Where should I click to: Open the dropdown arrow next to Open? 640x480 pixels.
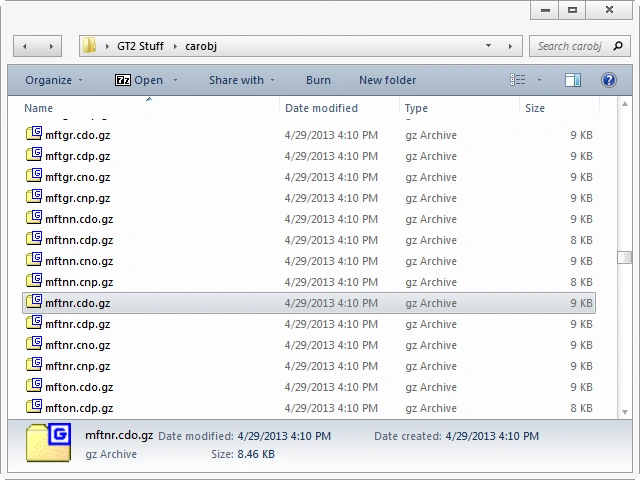point(176,80)
